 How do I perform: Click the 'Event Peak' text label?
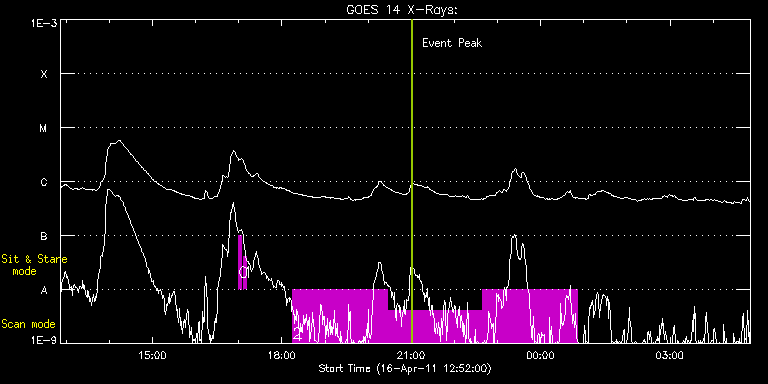click(452, 43)
